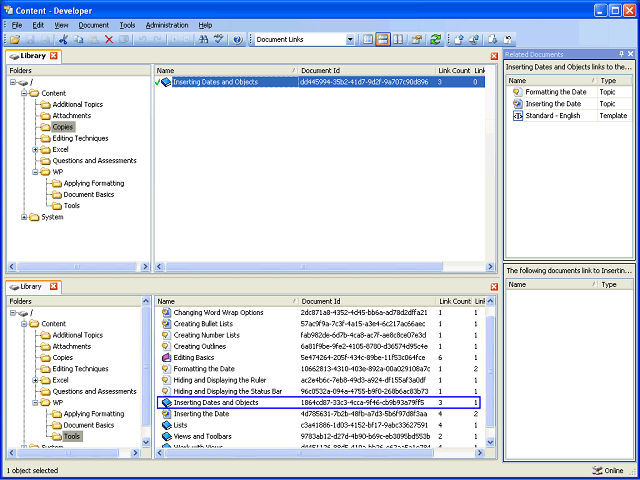Click the Open folder toolbar icon
640x480 pixels.
coord(15,40)
